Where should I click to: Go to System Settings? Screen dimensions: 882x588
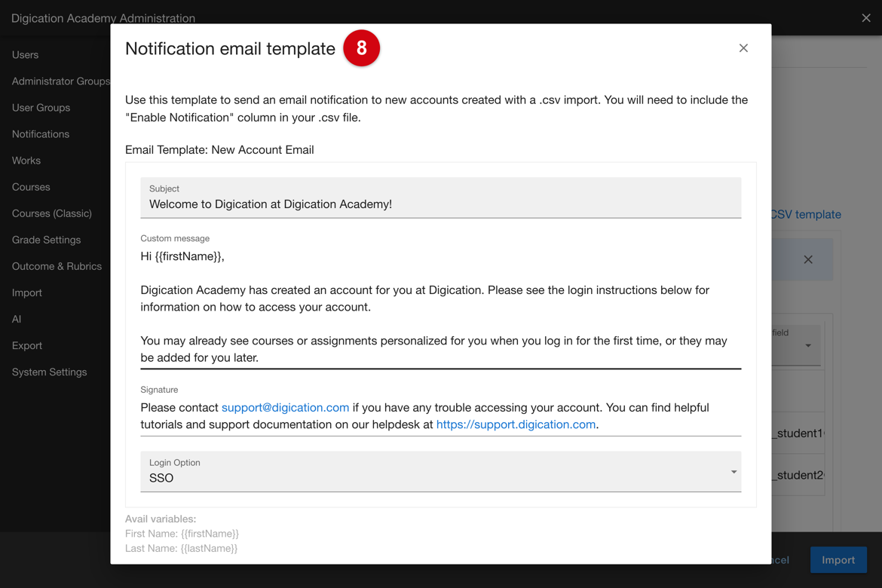50,372
